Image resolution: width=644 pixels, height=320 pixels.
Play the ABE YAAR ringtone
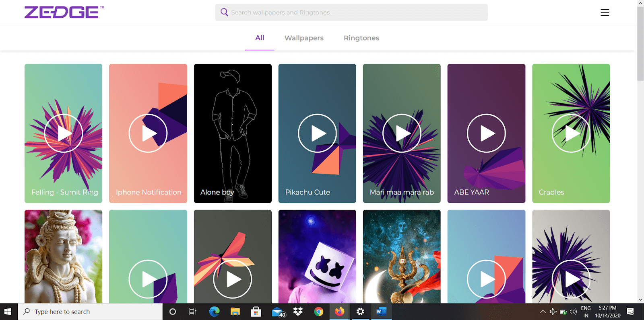[486, 133]
